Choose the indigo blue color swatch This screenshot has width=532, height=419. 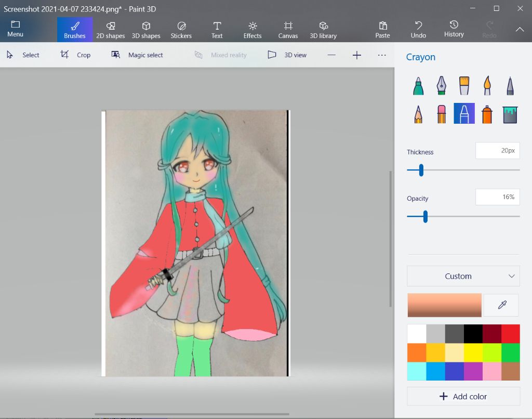454,371
